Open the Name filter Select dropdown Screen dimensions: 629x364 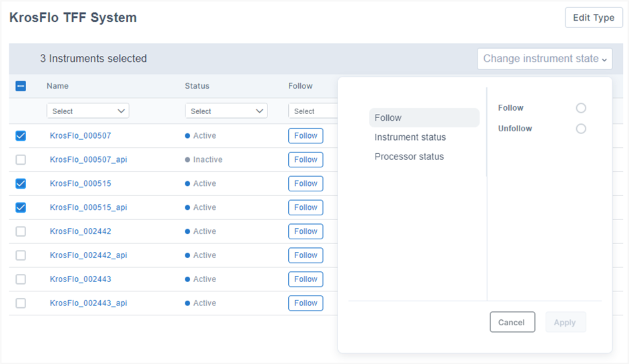pyautogui.click(x=88, y=111)
